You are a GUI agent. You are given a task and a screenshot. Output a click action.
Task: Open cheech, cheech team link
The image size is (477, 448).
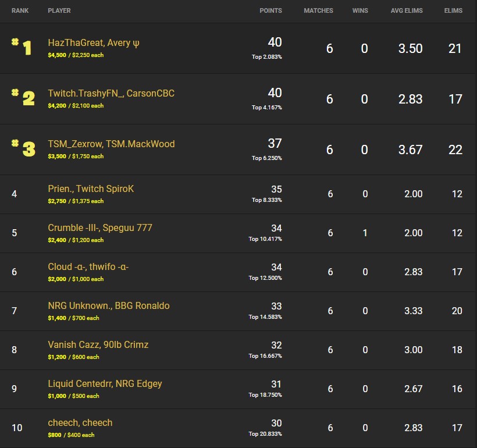tap(80, 423)
